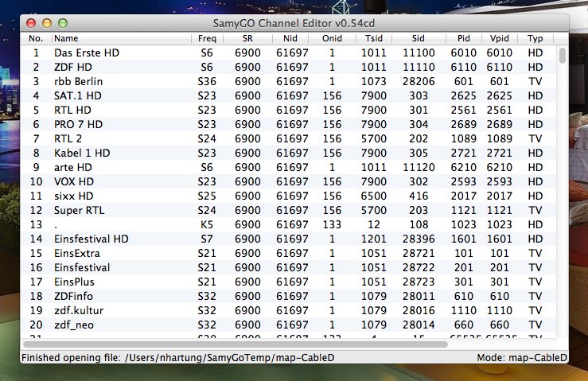Select the sixx HD channel
The height and width of the screenshot is (381, 588).
point(73,196)
